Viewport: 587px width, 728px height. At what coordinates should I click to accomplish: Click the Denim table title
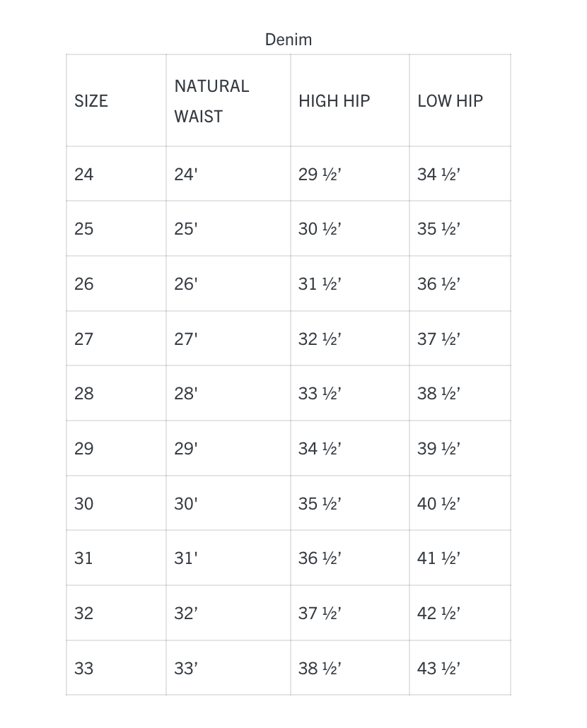pos(289,40)
